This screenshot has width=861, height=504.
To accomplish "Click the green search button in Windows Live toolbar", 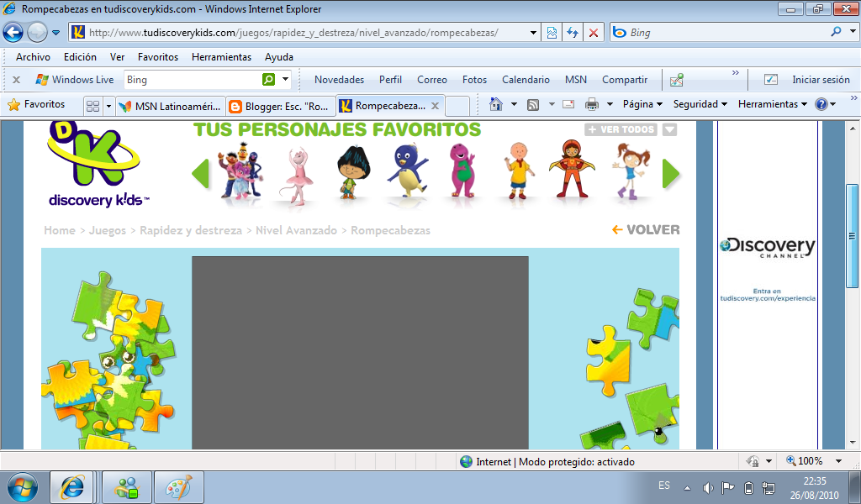I will [268, 80].
